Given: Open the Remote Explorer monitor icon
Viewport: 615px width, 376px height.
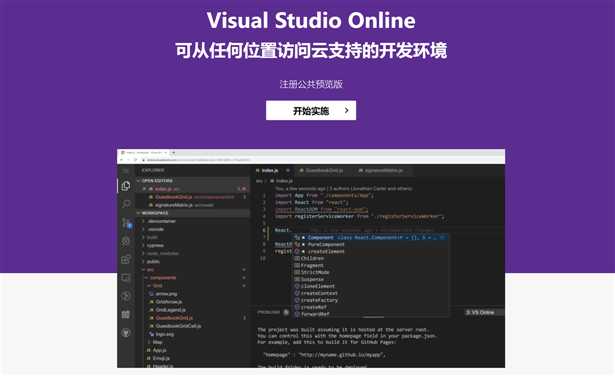Looking at the screenshot, I should click(126, 278).
